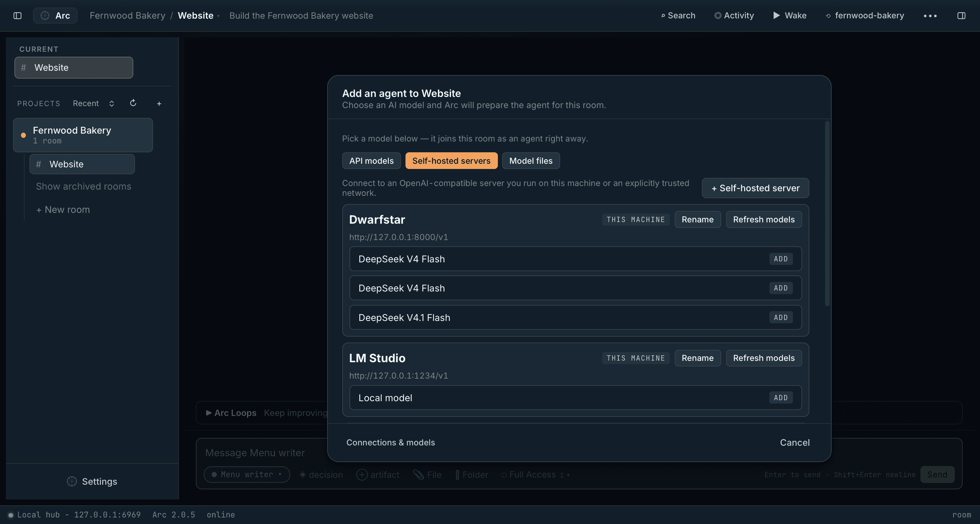Add a new self-hosted server
980x524 pixels.
pyautogui.click(x=755, y=188)
